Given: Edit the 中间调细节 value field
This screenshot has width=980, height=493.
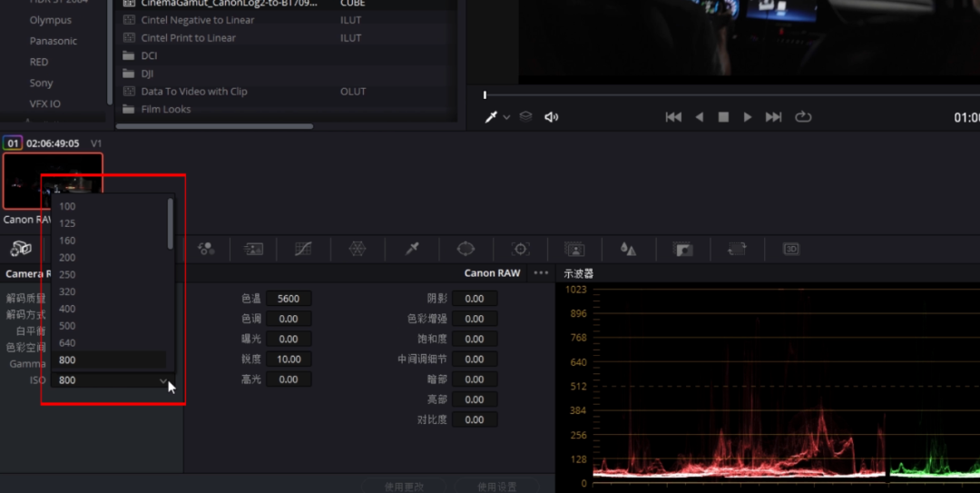Looking at the screenshot, I should (475, 360).
